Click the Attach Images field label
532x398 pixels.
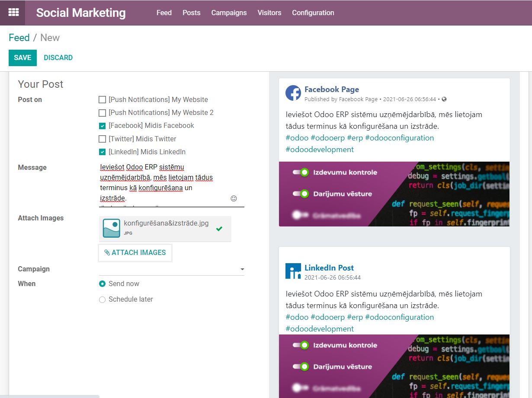point(41,218)
